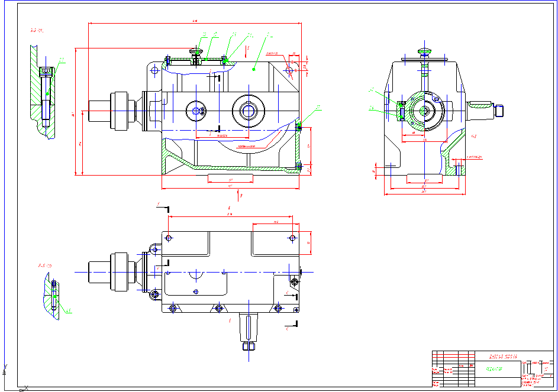This screenshot has width=558, height=392.
Task: Select the input shaft end in front view
Action: pos(96,111)
